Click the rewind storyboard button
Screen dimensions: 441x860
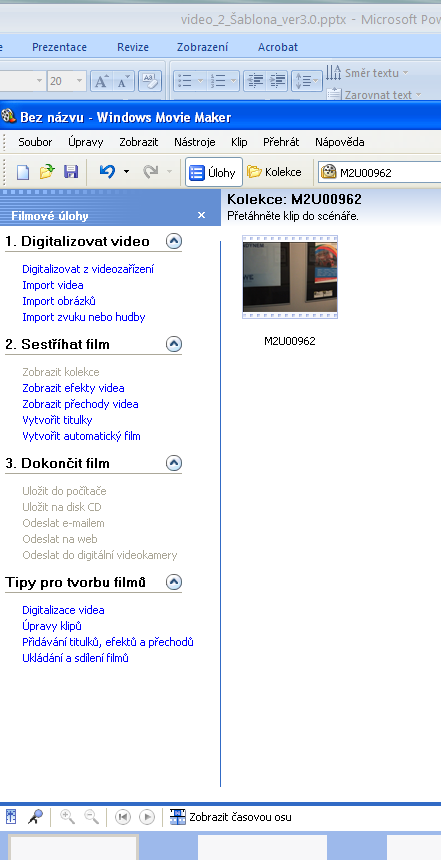(x=123, y=817)
